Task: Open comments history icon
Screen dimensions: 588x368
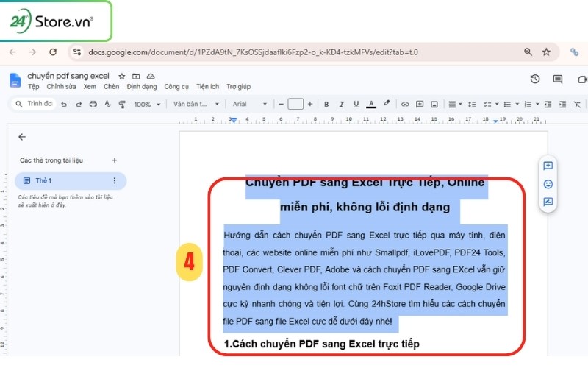Action: tap(558, 79)
